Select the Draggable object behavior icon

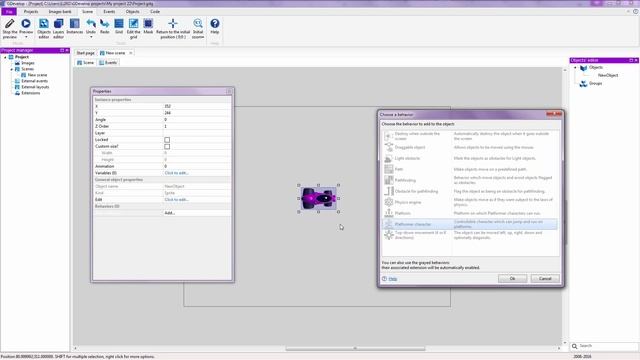[x=389, y=147]
